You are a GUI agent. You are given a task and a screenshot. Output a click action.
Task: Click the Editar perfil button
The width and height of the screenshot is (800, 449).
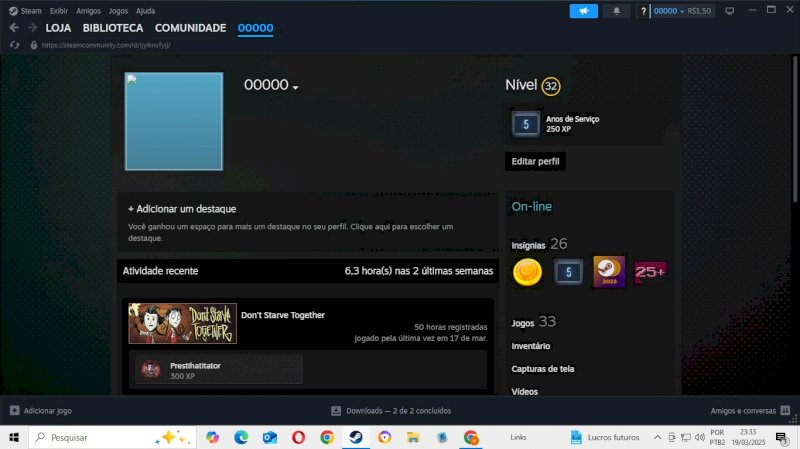click(x=537, y=161)
